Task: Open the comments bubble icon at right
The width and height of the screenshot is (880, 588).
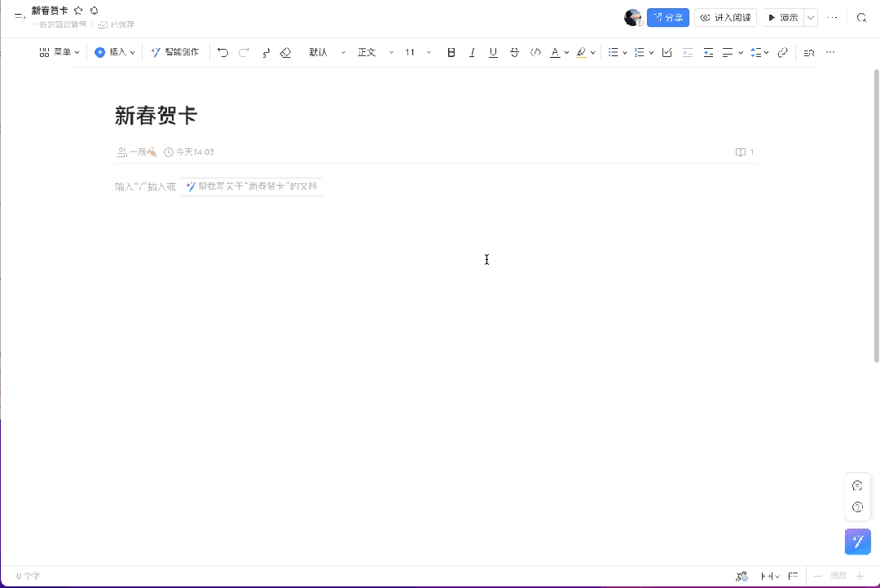Action: pos(857,485)
